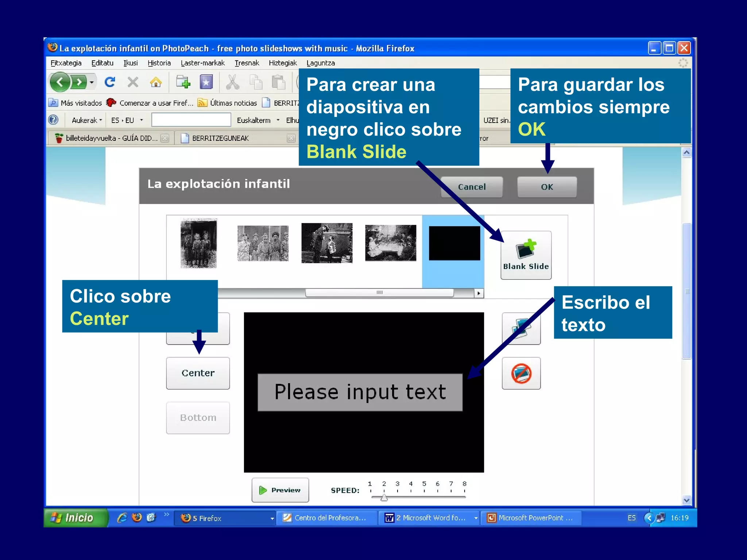Click the speed slider handle
Viewport: 747px width, 560px height.
[384, 497]
